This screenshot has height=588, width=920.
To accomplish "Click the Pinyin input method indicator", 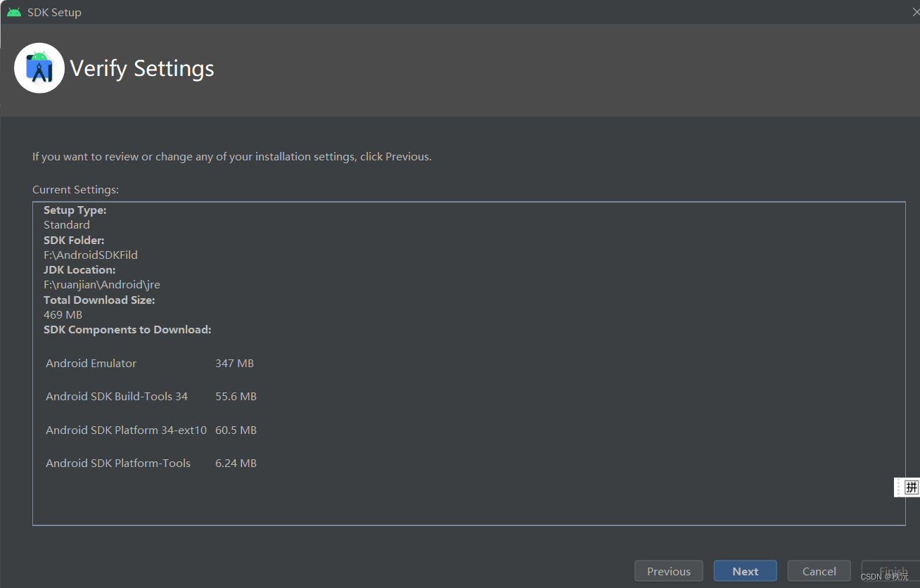I will tap(911, 487).
